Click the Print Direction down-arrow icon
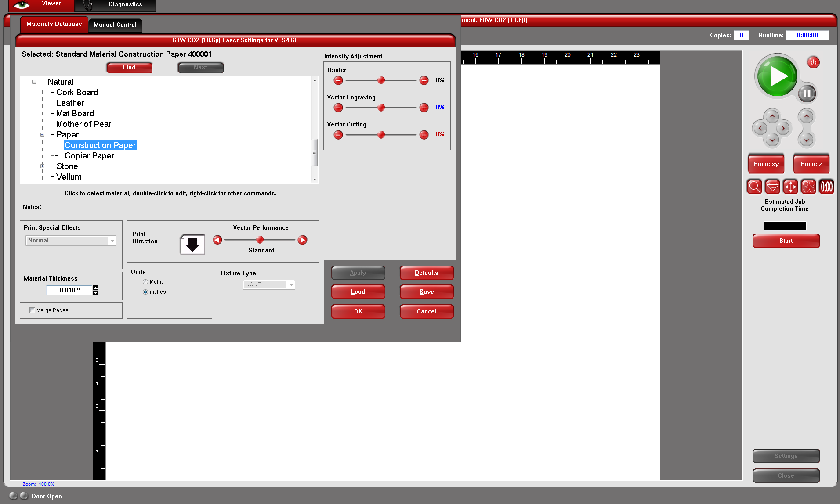The width and height of the screenshot is (840, 504). pyautogui.click(x=192, y=244)
